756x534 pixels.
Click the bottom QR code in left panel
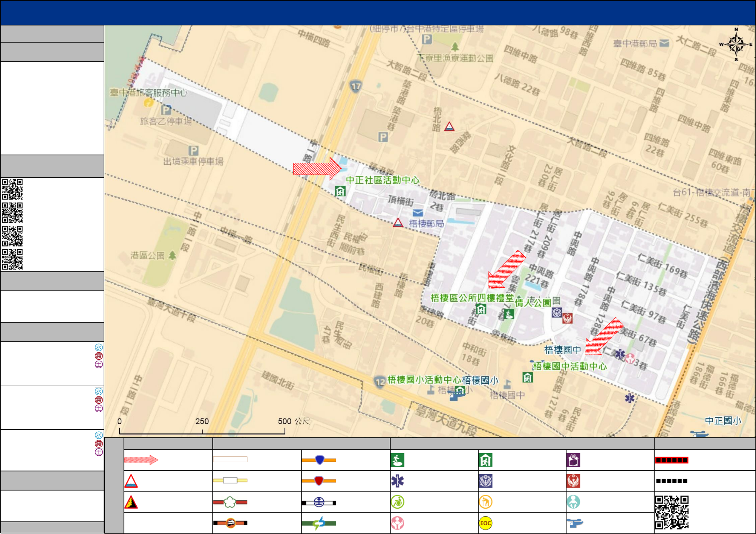click(13, 260)
